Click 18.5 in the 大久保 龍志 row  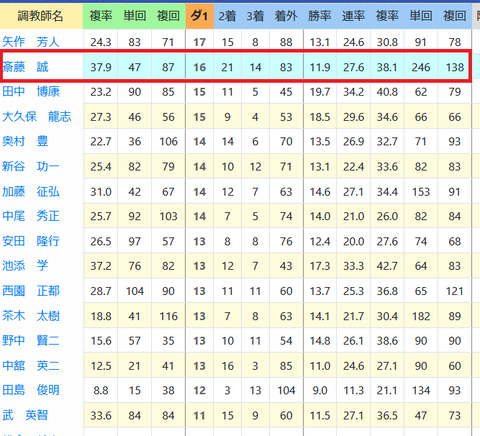(x=320, y=117)
